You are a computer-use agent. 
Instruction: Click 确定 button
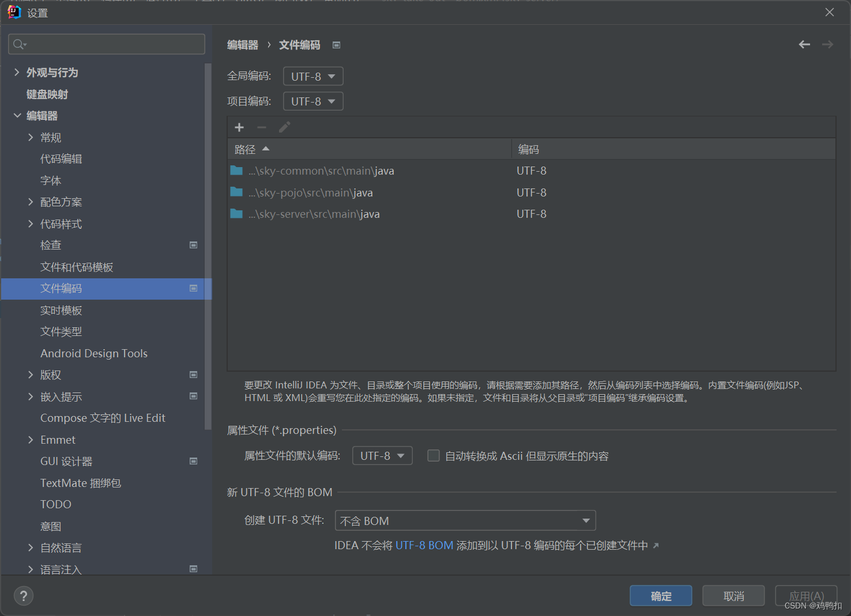pyautogui.click(x=661, y=596)
